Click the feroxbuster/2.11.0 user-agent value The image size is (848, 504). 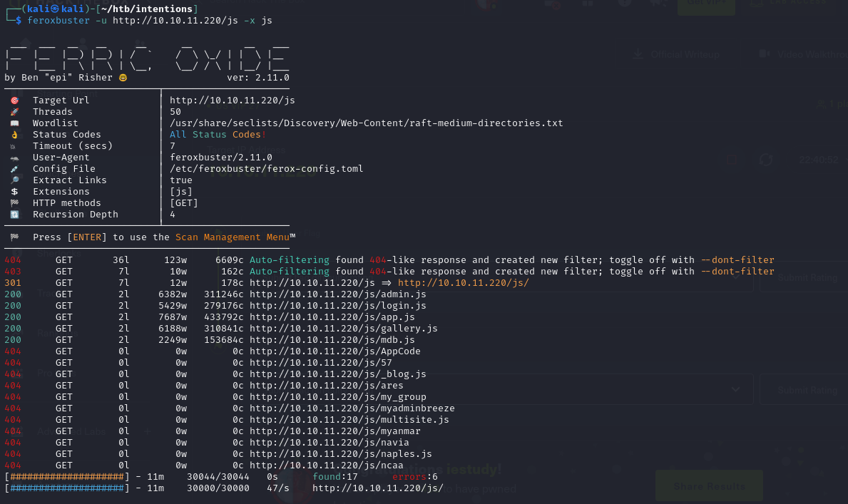pyautogui.click(x=221, y=158)
